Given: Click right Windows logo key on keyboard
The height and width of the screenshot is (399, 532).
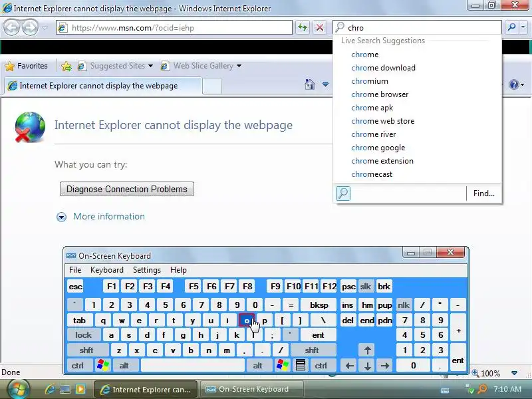Looking at the screenshot, I should pos(282,365).
